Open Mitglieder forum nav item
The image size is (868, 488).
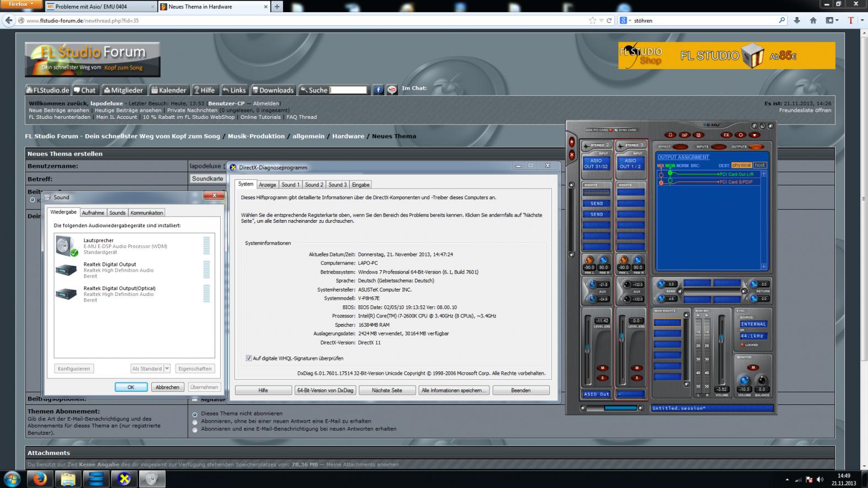(123, 90)
